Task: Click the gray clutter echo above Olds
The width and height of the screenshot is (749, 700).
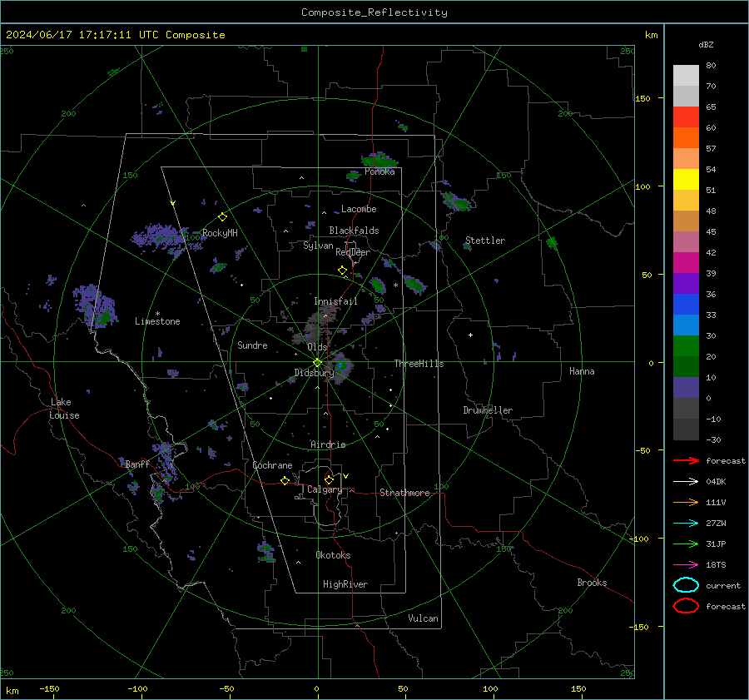Action: [x=315, y=326]
